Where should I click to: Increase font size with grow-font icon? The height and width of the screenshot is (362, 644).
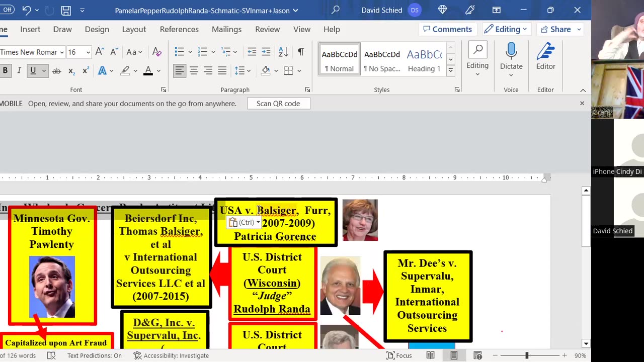(100, 52)
